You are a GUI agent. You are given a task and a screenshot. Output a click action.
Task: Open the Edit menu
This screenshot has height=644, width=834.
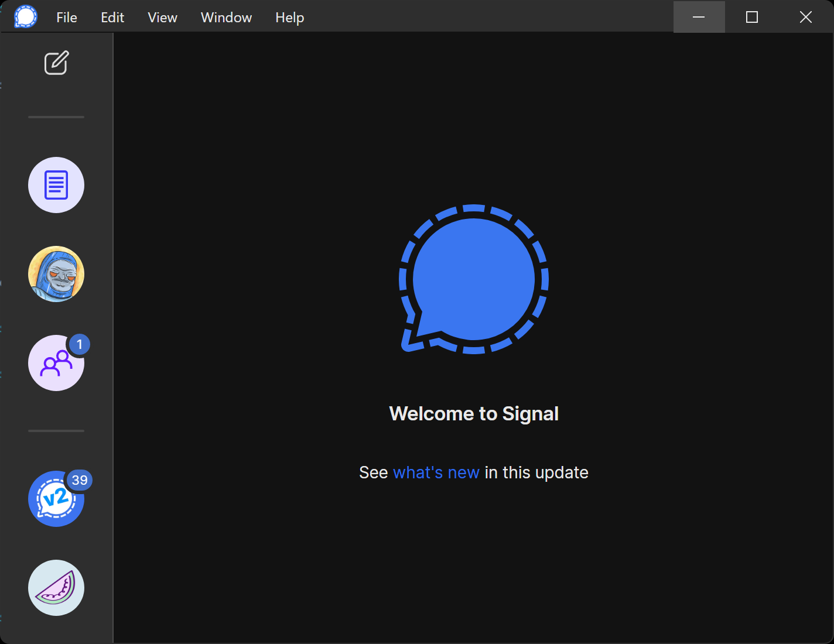pos(112,18)
